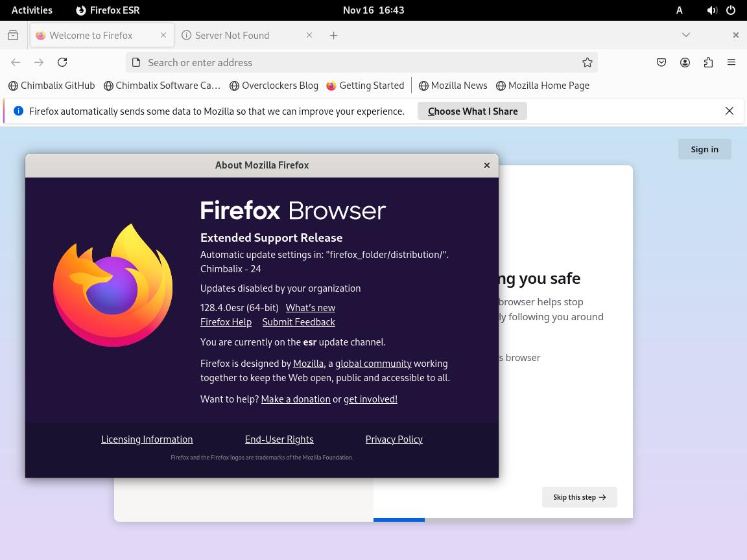
Task: Click Skip this step button
Action: point(579,497)
